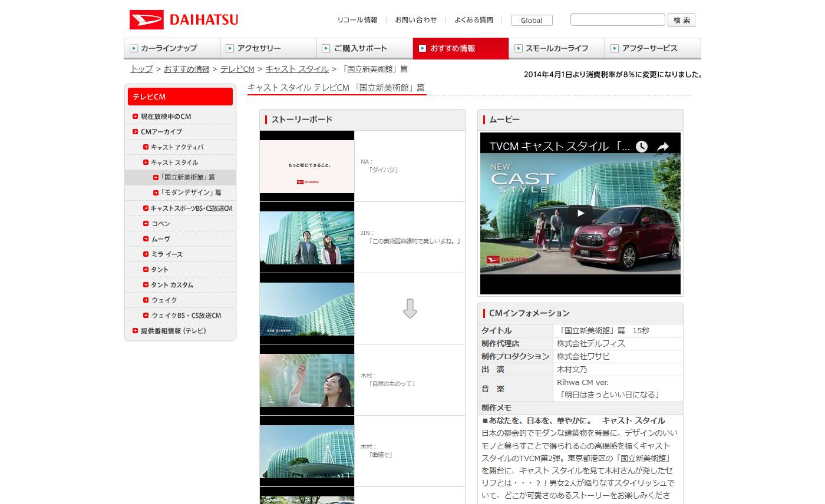
Task: Click the red arrow icon beside 現在放映中のCM
Action: click(x=136, y=117)
